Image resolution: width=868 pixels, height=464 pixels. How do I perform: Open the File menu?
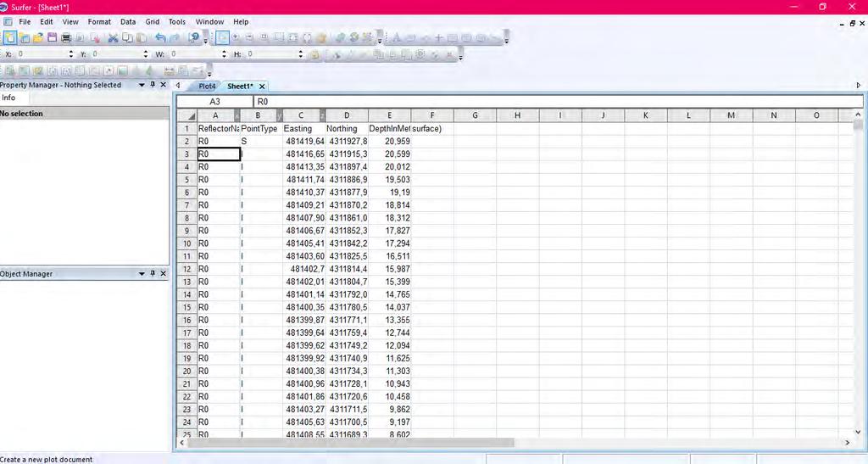(x=25, y=21)
